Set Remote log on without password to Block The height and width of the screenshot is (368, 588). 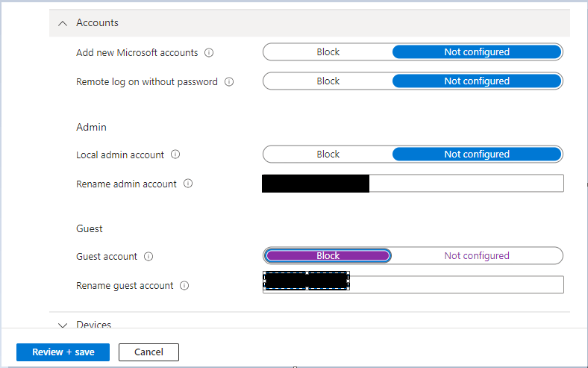[328, 81]
